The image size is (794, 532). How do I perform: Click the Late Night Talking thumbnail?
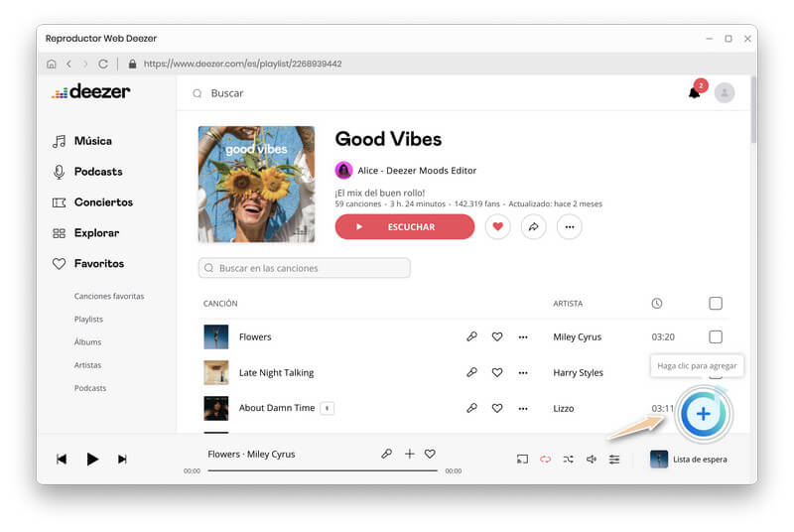216,372
